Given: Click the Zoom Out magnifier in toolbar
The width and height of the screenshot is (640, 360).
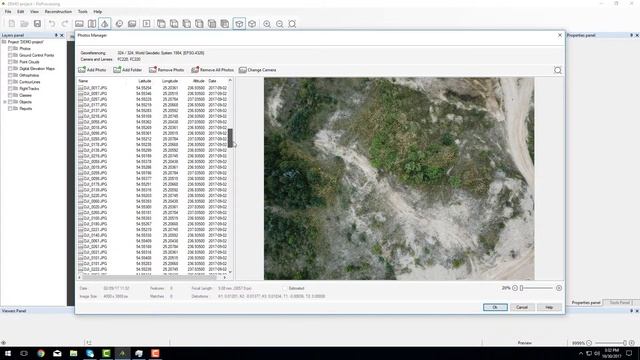Looking at the screenshot, I should pos(280,24).
